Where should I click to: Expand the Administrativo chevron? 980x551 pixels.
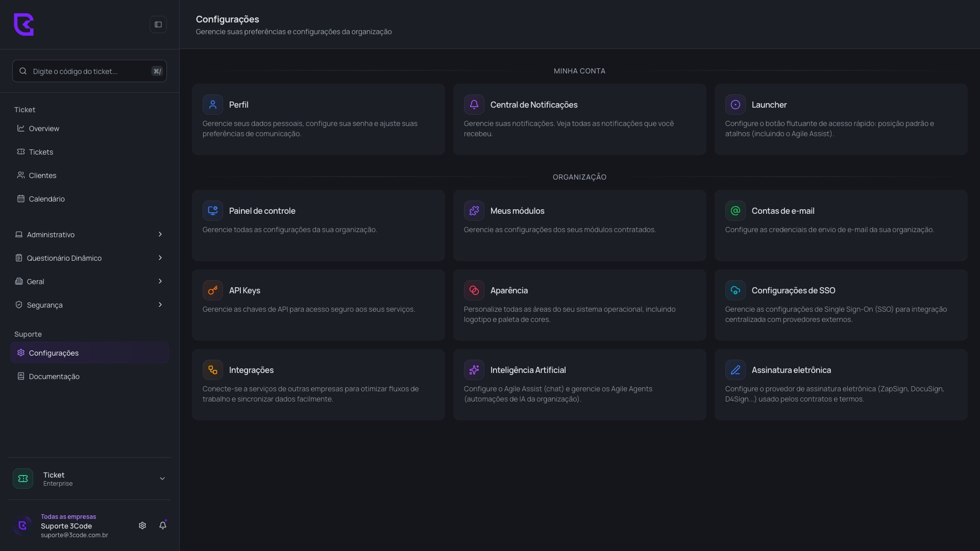pyautogui.click(x=160, y=234)
